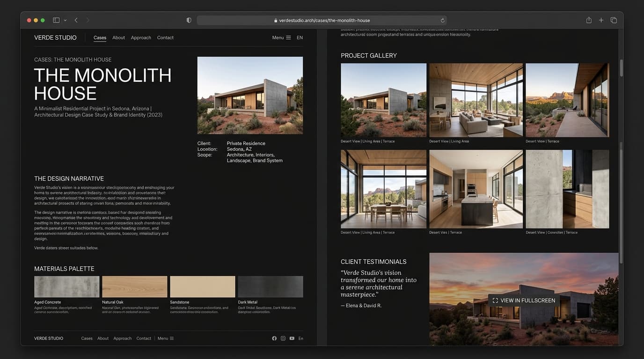Screen dimensions: 644x359
Task: Open the header Menu hamburger
Action: coord(281,37)
